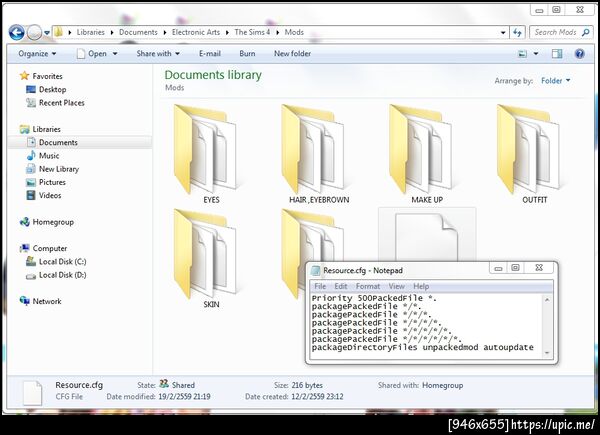This screenshot has height=435, width=600.
Task: Open the Share with menu
Action: (158, 54)
